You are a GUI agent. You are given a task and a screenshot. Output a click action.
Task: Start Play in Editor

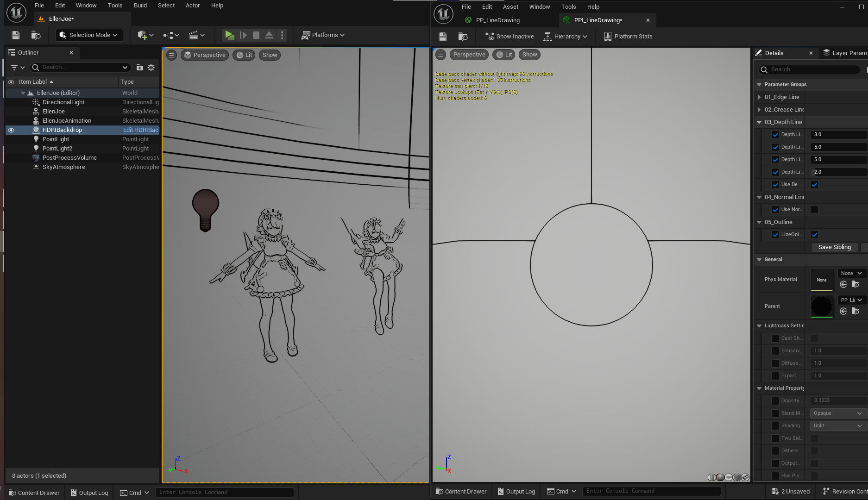click(229, 35)
